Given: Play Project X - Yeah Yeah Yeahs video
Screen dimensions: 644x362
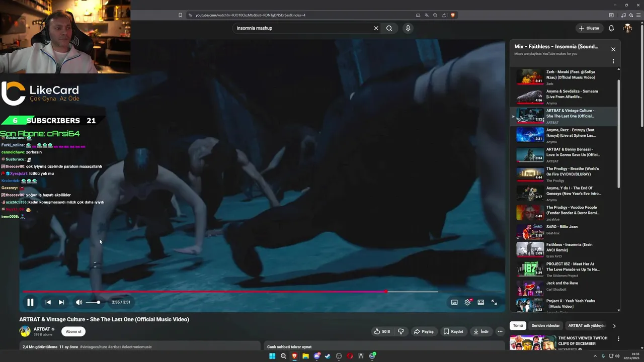Looking at the screenshot, I should coord(563,305).
